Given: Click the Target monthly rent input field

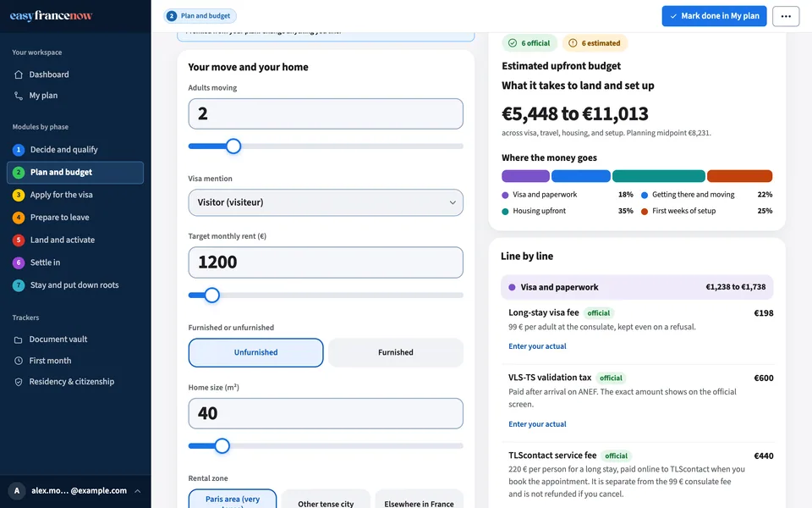Looking at the screenshot, I should pyautogui.click(x=326, y=262).
